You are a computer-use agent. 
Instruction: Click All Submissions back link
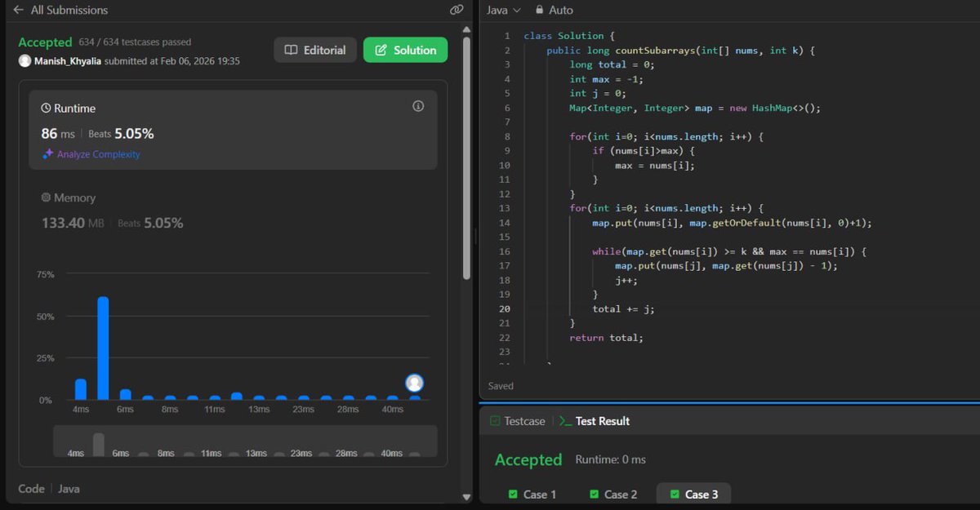[69, 10]
